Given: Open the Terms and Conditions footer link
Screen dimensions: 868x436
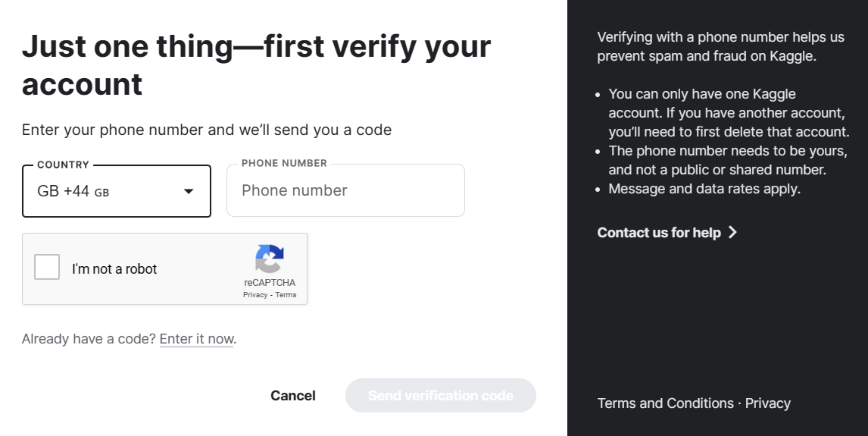Looking at the screenshot, I should 666,403.
